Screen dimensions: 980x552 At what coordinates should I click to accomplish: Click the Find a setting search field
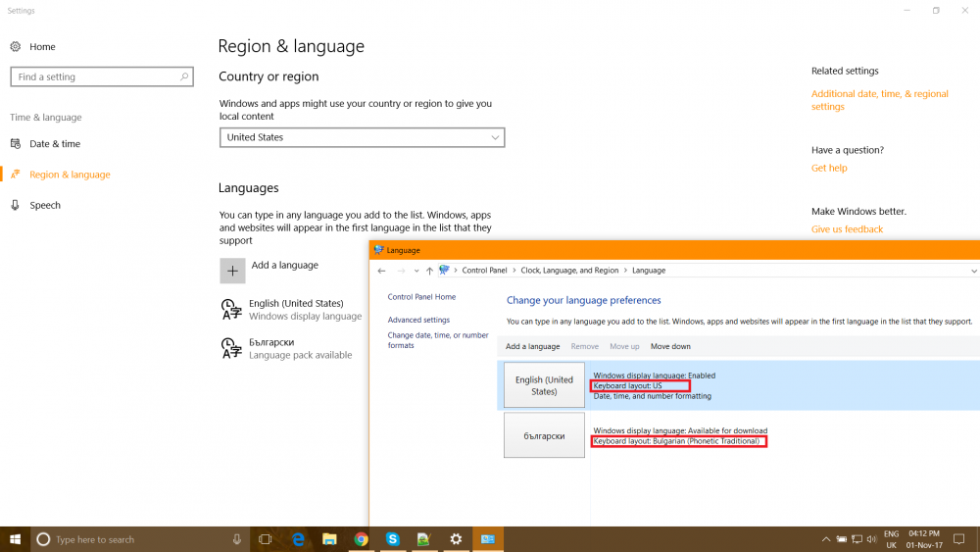(102, 76)
